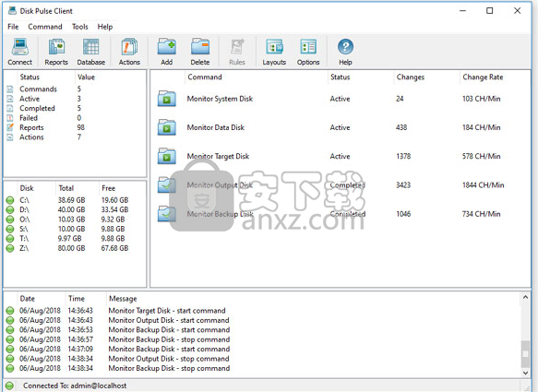Click the green status icon for S:\ disk
The image size is (538, 392).
(10, 229)
